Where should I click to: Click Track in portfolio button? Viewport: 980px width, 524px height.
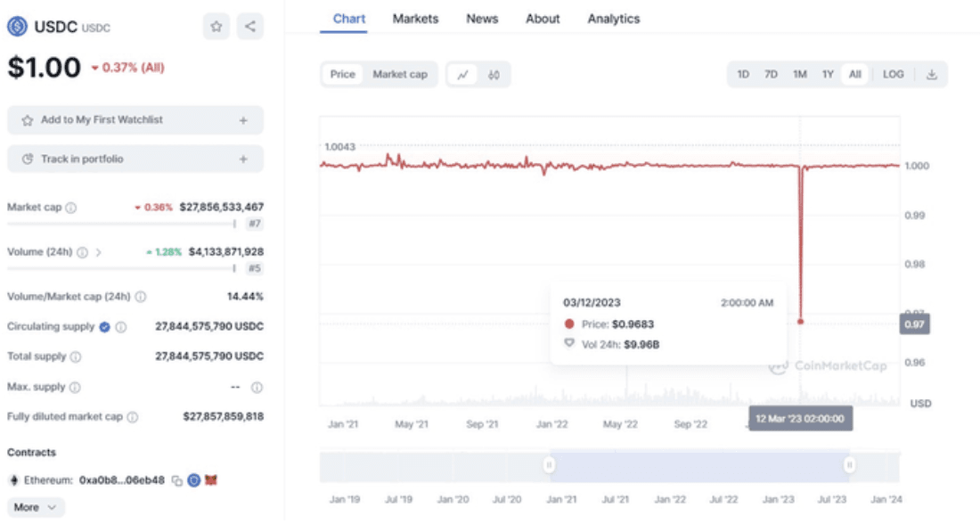coord(135,160)
